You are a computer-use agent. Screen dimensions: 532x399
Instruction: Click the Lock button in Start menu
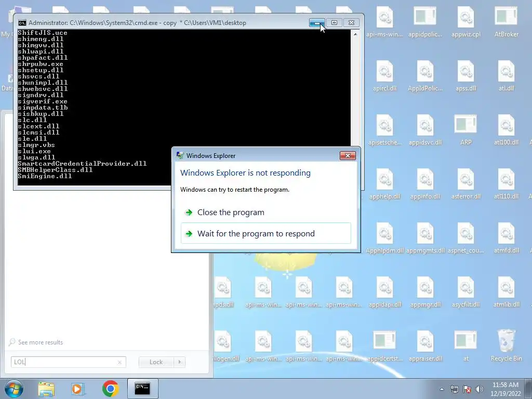(156, 362)
